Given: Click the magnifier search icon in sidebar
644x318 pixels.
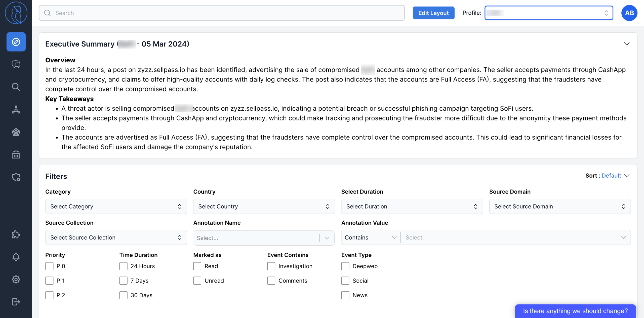Looking at the screenshot, I should (16, 87).
